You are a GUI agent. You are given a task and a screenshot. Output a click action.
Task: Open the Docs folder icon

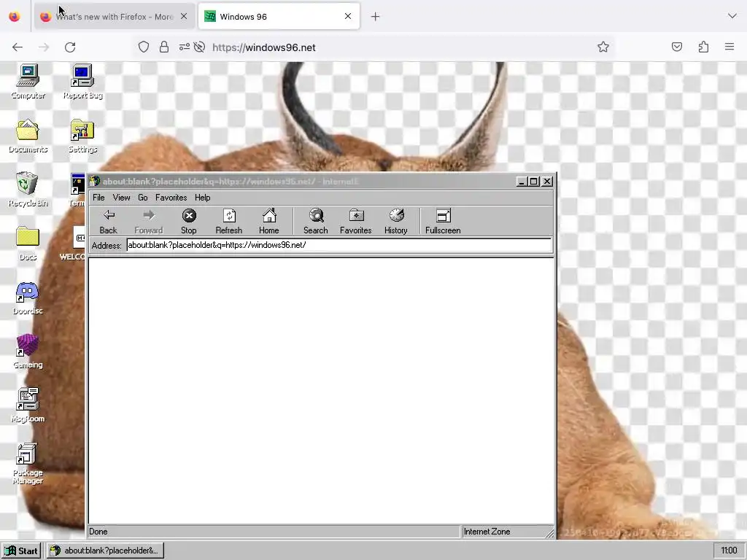point(28,244)
